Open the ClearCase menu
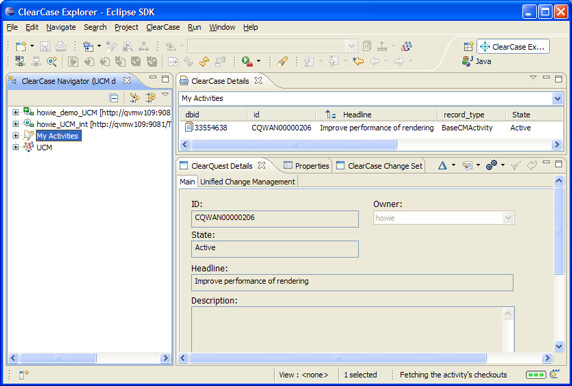 coord(163,27)
